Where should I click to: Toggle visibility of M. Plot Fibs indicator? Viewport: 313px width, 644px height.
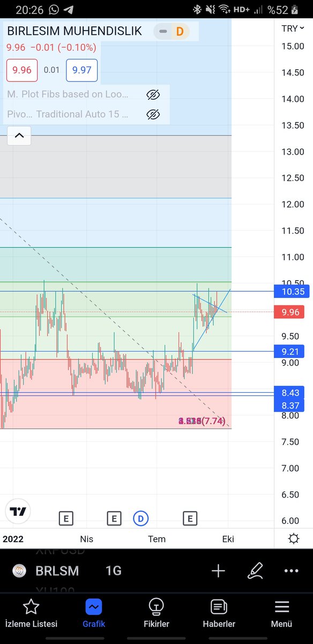click(153, 95)
